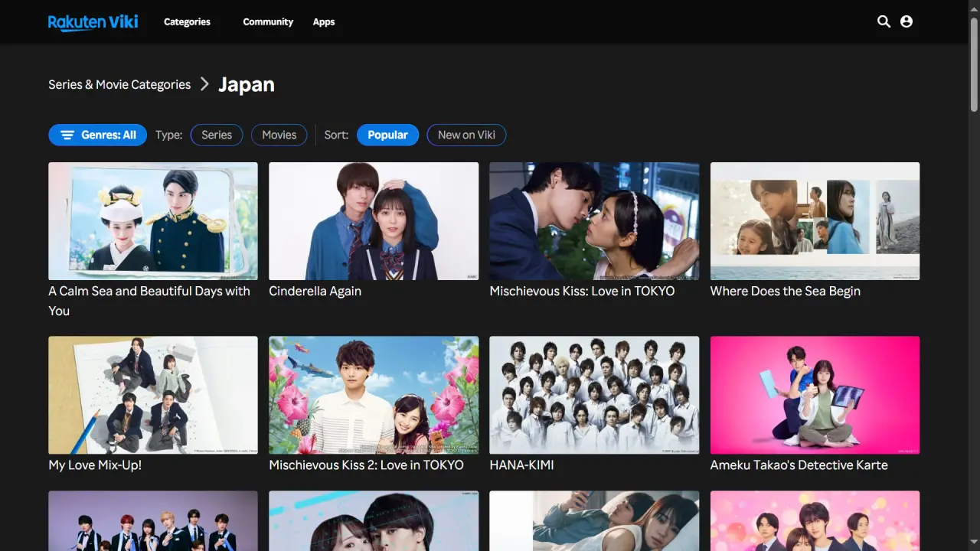Click Ameku Takao's Detective Karte title
The image size is (980, 551).
tap(799, 465)
